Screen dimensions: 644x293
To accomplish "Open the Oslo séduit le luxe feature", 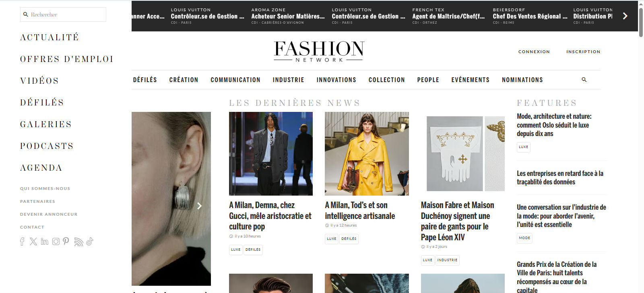I will pos(554,125).
